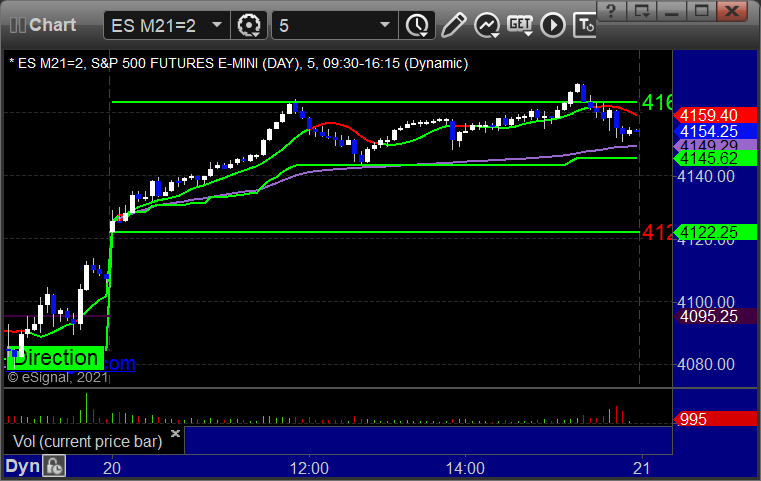Viewport: 761px width, 481px height.
Task: Click the 12:00 time axis label
Action: [309, 468]
